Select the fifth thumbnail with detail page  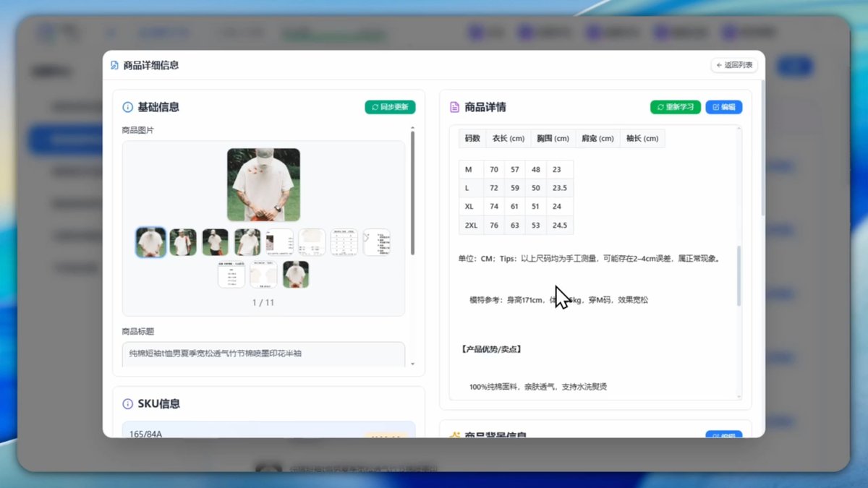(x=280, y=242)
